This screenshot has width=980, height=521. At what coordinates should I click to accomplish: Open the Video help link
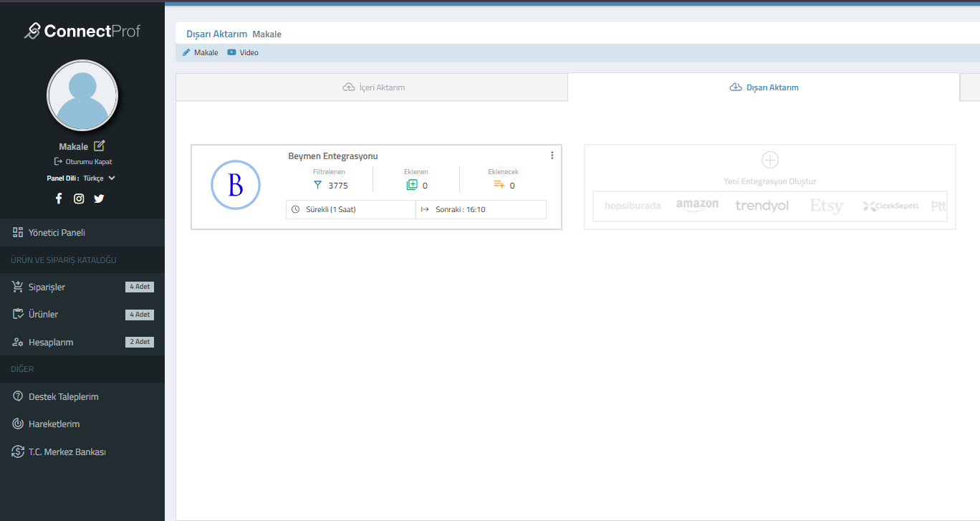coord(243,52)
